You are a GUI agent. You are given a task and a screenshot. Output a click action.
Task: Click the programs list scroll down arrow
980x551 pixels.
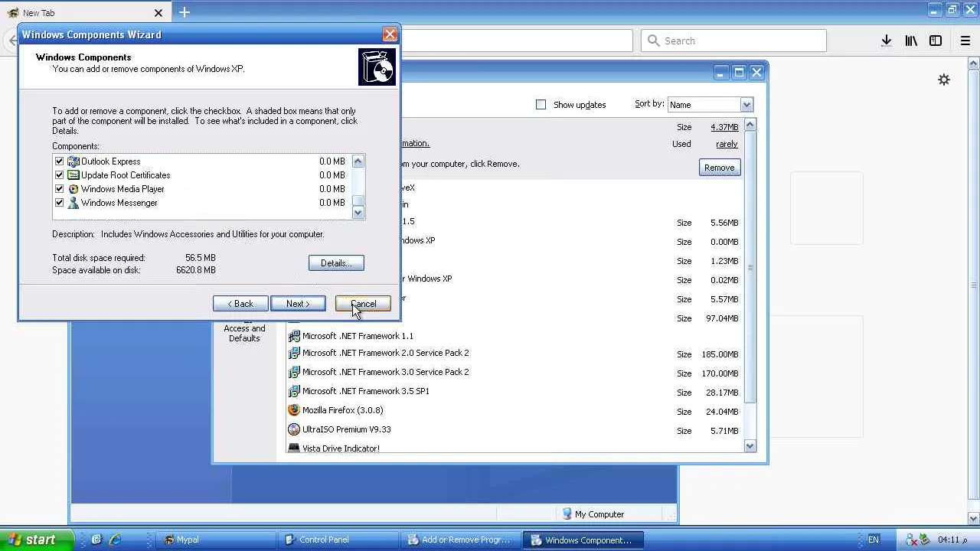[x=750, y=446]
